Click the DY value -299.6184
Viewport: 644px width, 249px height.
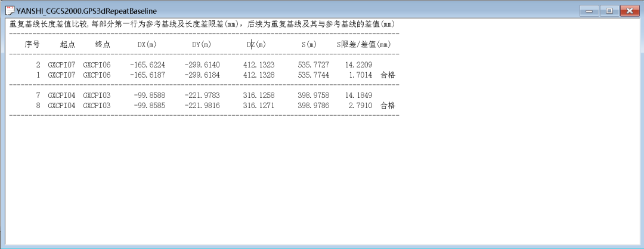(x=202, y=75)
